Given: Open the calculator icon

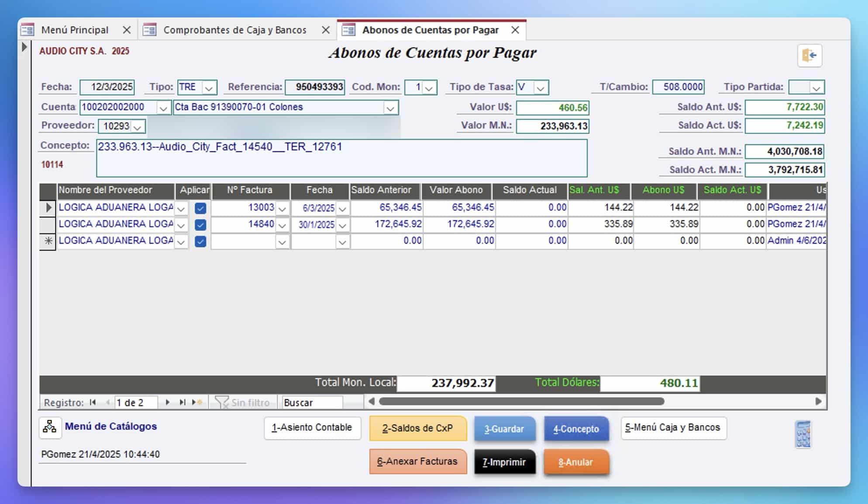Looking at the screenshot, I should (x=803, y=434).
